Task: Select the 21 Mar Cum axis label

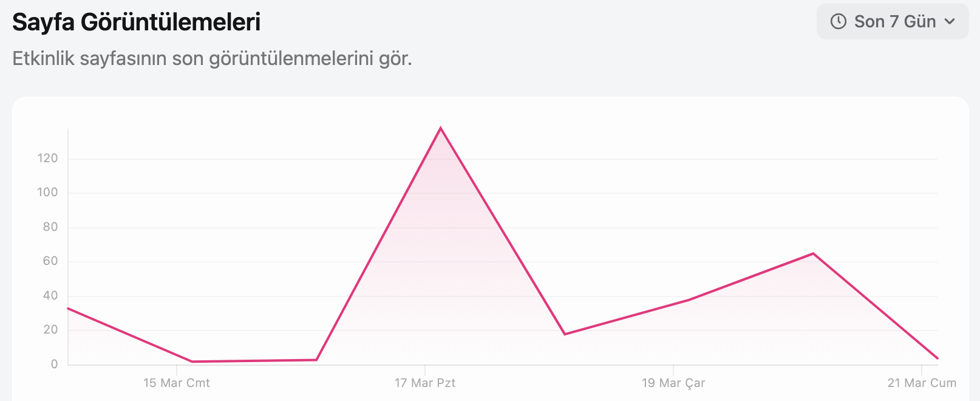Action: click(922, 383)
